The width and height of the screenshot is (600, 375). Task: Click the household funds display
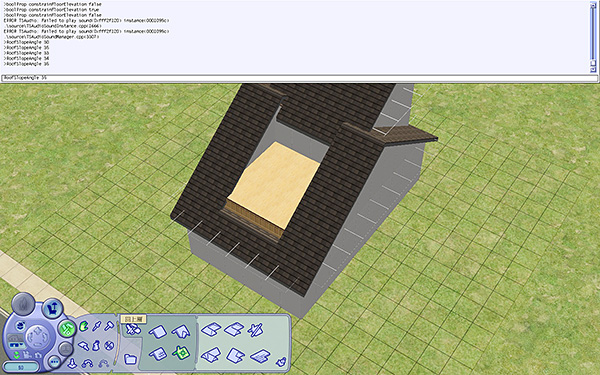21,367
